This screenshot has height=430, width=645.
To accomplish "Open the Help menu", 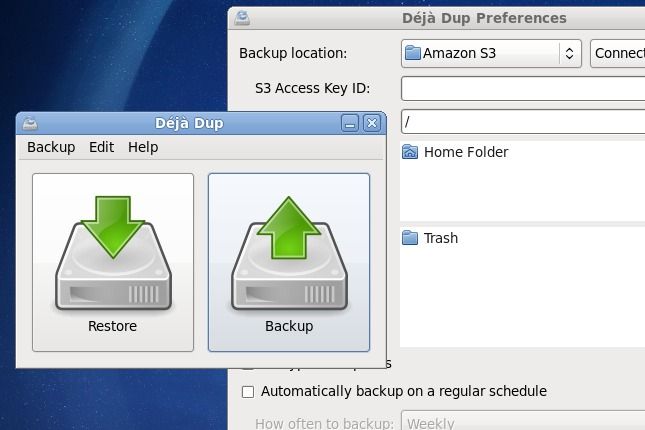I will (x=143, y=147).
